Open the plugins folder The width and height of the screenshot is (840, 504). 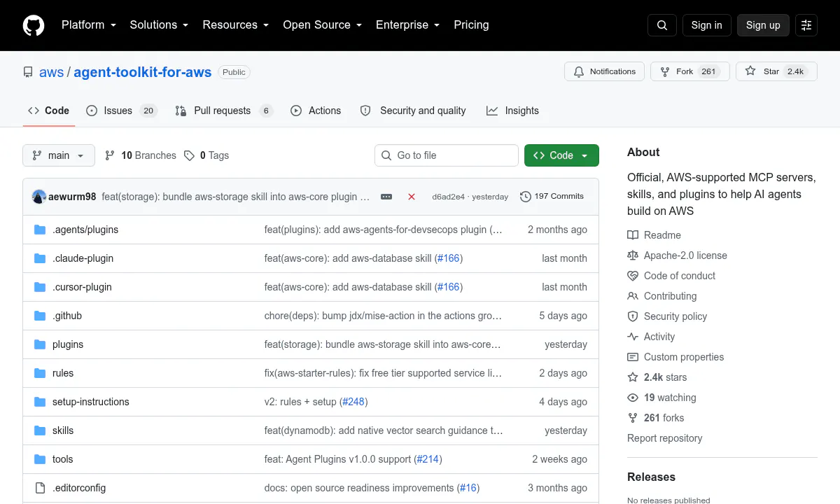(68, 344)
